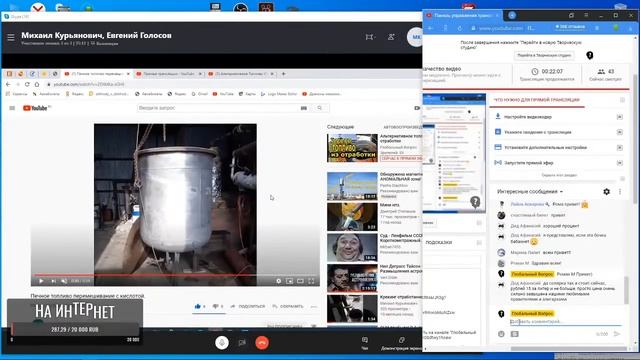Open the Мини итз video thumbnail
The width and height of the screenshot is (640, 360).
(352, 217)
